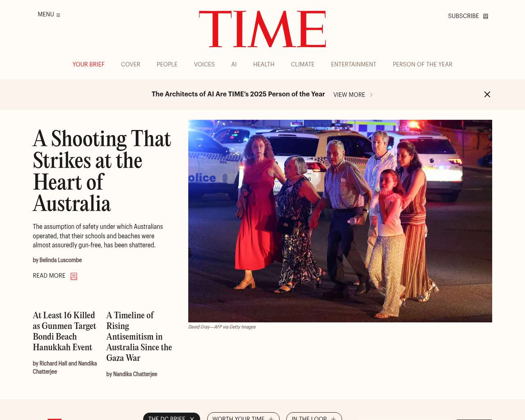Image resolution: width=525 pixels, height=420 pixels.
Task: Click the article icon beside READ MORE
Action: [x=74, y=276]
